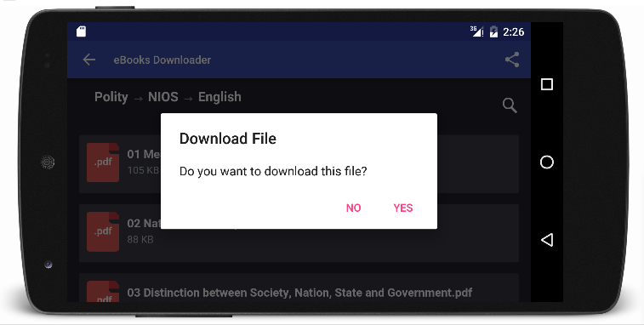
Task: Tap the SD card notification icon
Action: point(81,31)
